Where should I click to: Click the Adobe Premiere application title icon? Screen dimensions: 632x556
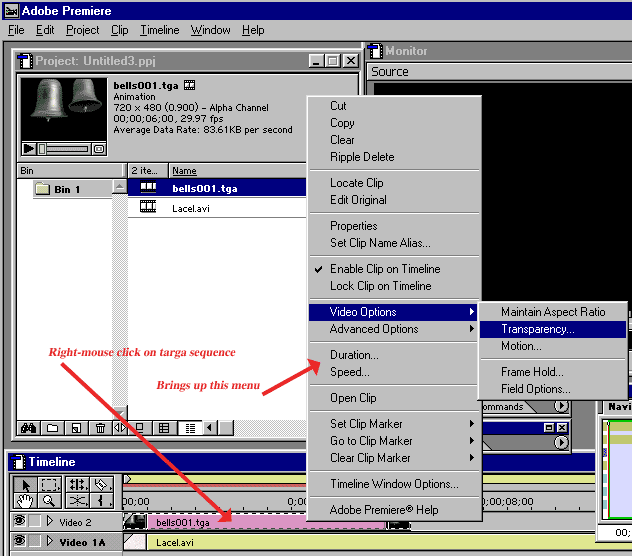12,11
